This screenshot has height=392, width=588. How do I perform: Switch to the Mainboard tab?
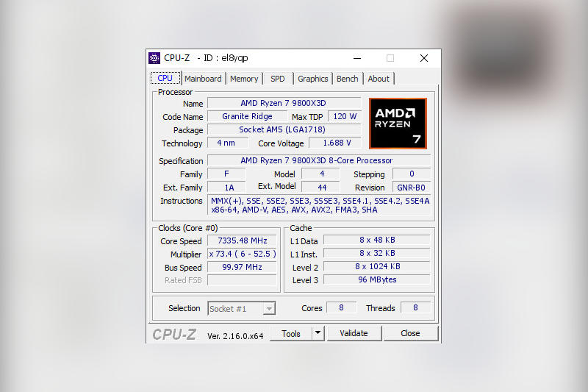[203, 79]
